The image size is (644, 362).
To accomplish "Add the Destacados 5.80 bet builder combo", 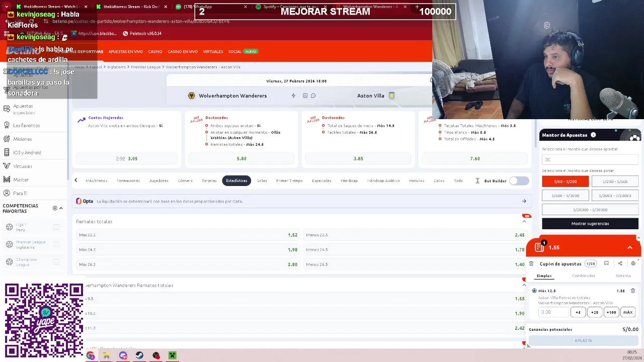I will [242, 158].
